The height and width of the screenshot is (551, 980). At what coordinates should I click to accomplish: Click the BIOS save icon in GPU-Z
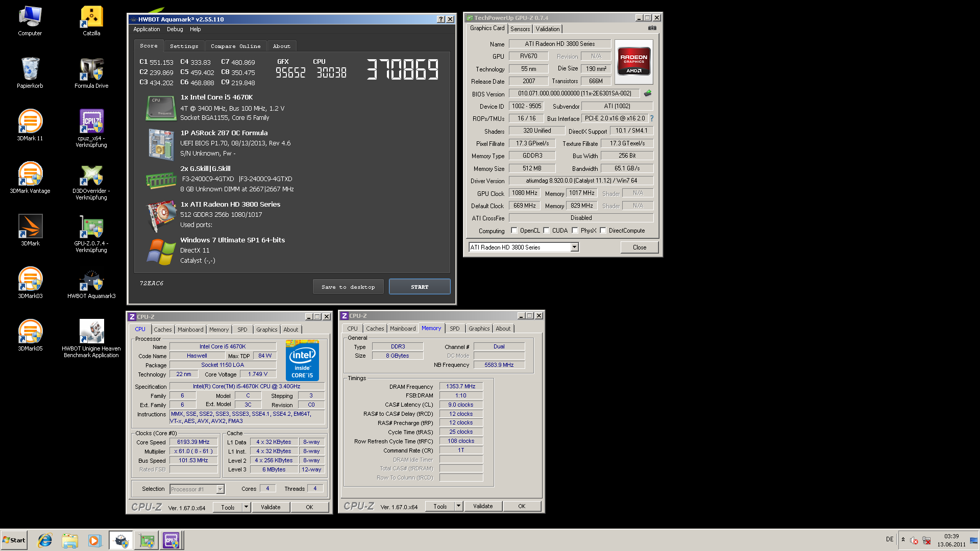[x=648, y=93]
